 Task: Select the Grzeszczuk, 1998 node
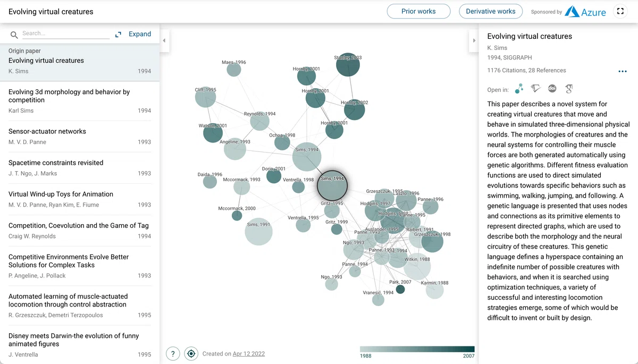click(x=432, y=241)
